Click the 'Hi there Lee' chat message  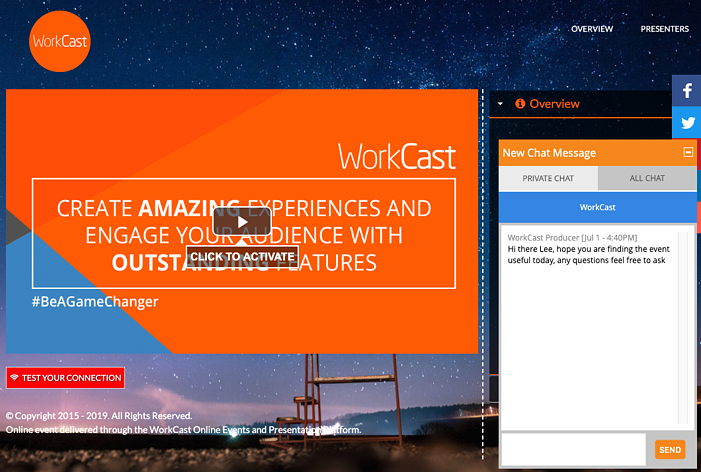(x=588, y=255)
